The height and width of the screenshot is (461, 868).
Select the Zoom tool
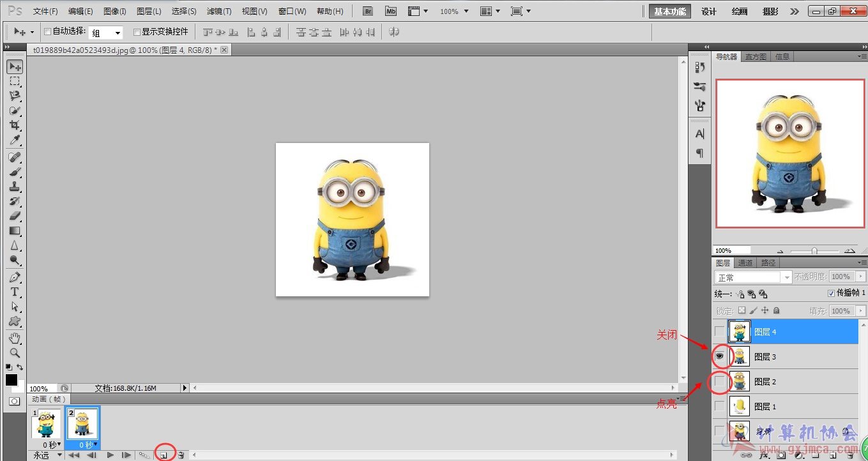point(15,352)
